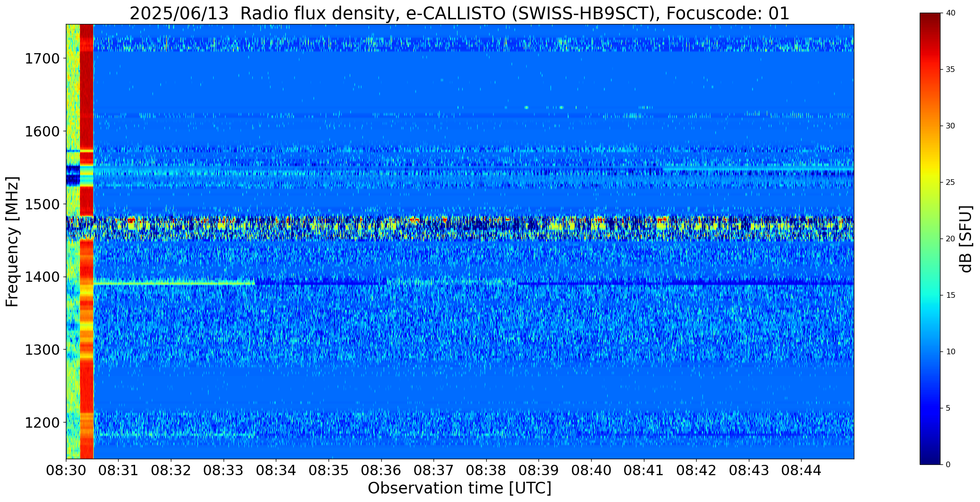Click the colorbar tick label 15
The height and width of the screenshot is (502, 980).
pyautogui.click(x=950, y=295)
